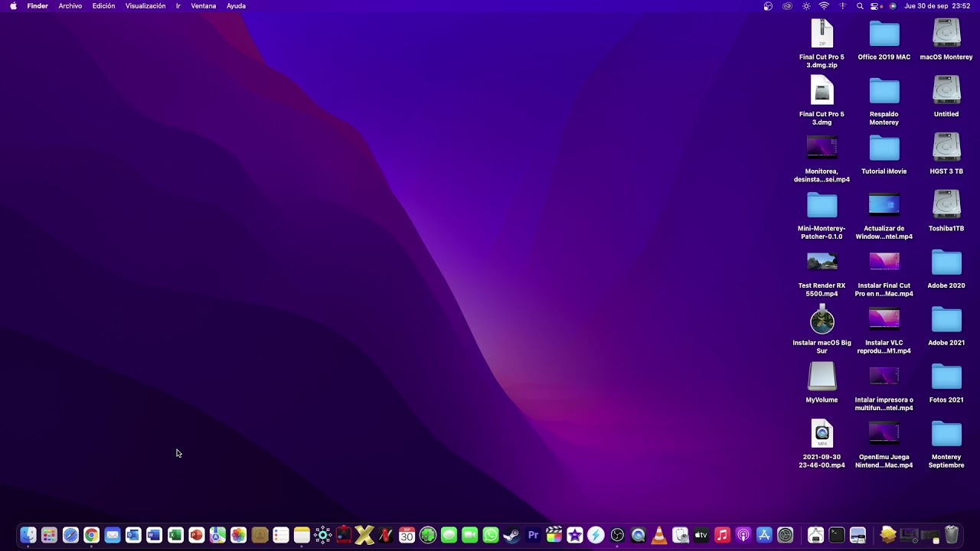
Task: Select the MyVolume disk on the desktop
Action: [822, 382]
